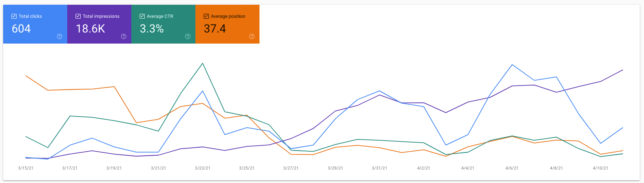Click the Total clicks label
The image size is (644, 183).
point(30,16)
